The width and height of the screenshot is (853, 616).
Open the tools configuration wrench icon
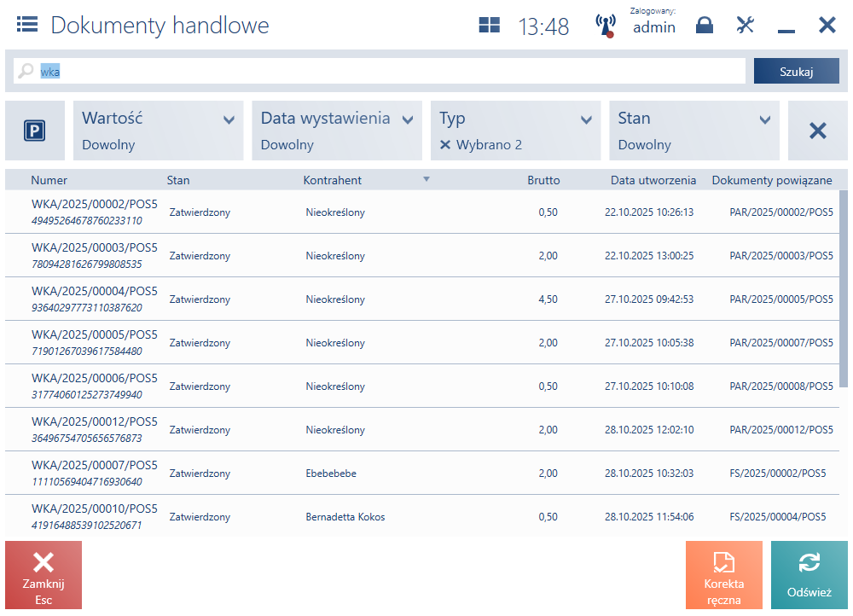(x=746, y=25)
